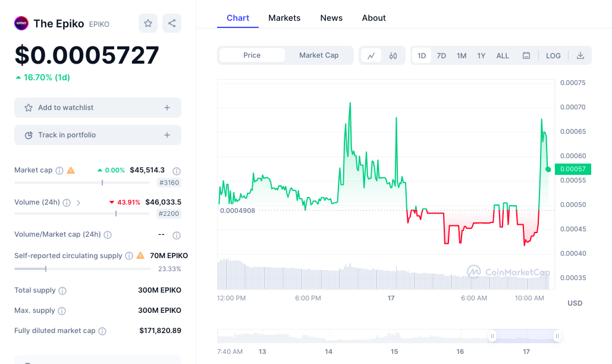This screenshot has height=364, width=612.
Task: Open the Markets tab
Action: (284, 18)
